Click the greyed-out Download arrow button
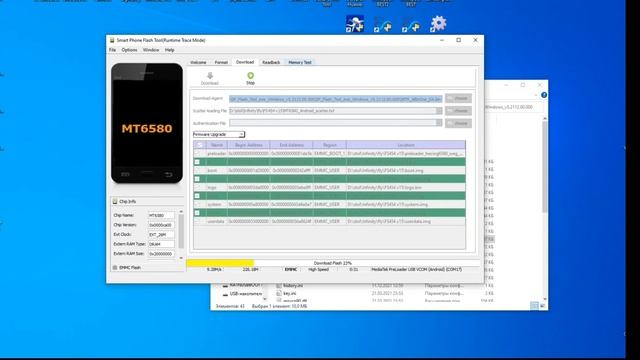This screenshot has width=640, height=360. (x=210, y=76)
